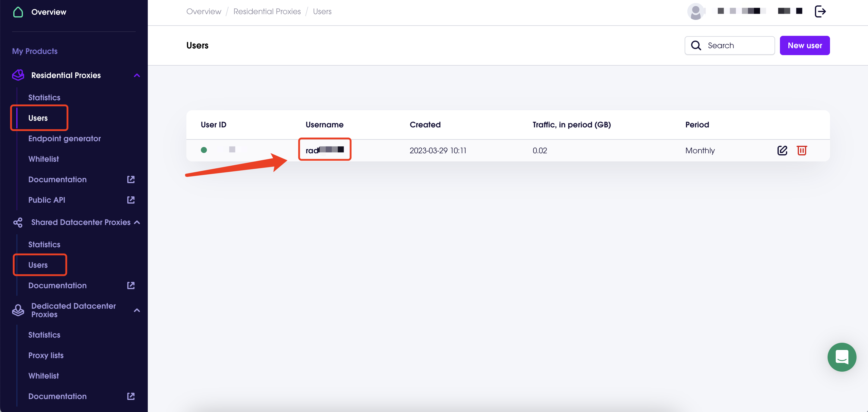
Task: Open Dedicated Datacenter Proxies Documentation external link icon
Action: tap(131, 396)
